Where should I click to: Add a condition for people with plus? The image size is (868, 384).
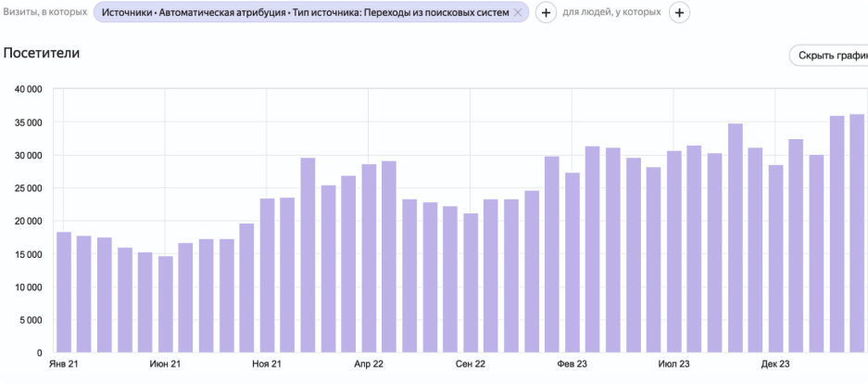[679, 13]
